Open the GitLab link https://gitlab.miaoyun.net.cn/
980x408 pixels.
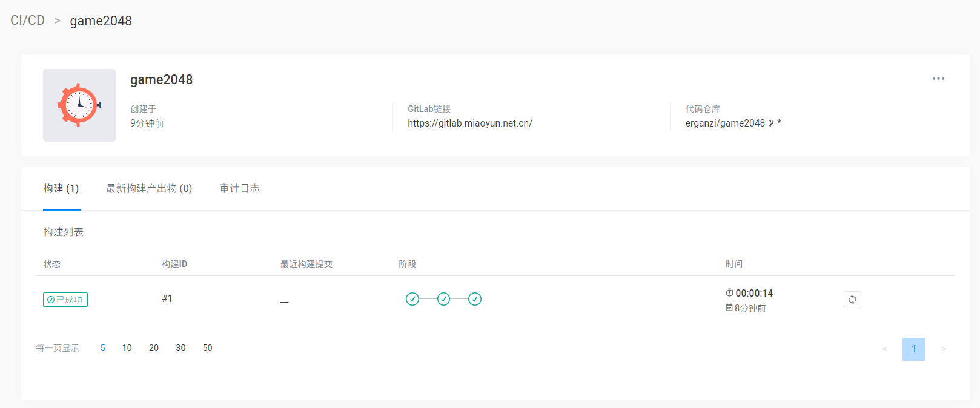[469, 123]
